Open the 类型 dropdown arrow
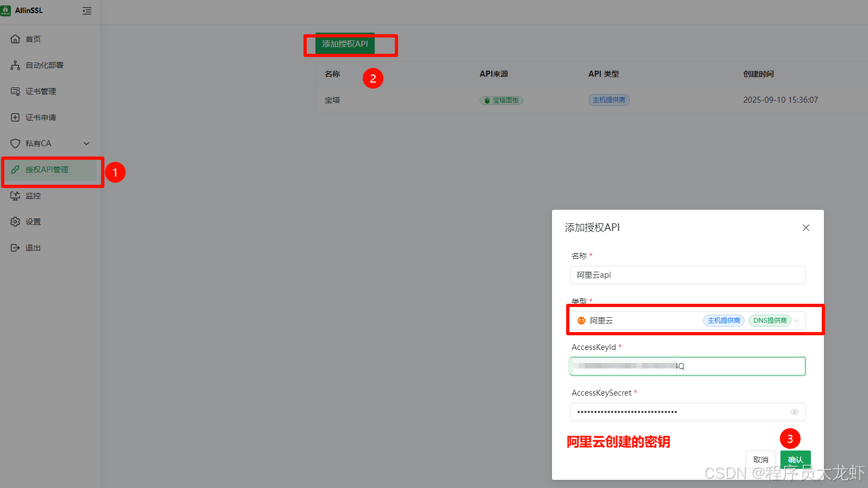The height and width of the screenshot is (488, 868). tap(796, 321)
